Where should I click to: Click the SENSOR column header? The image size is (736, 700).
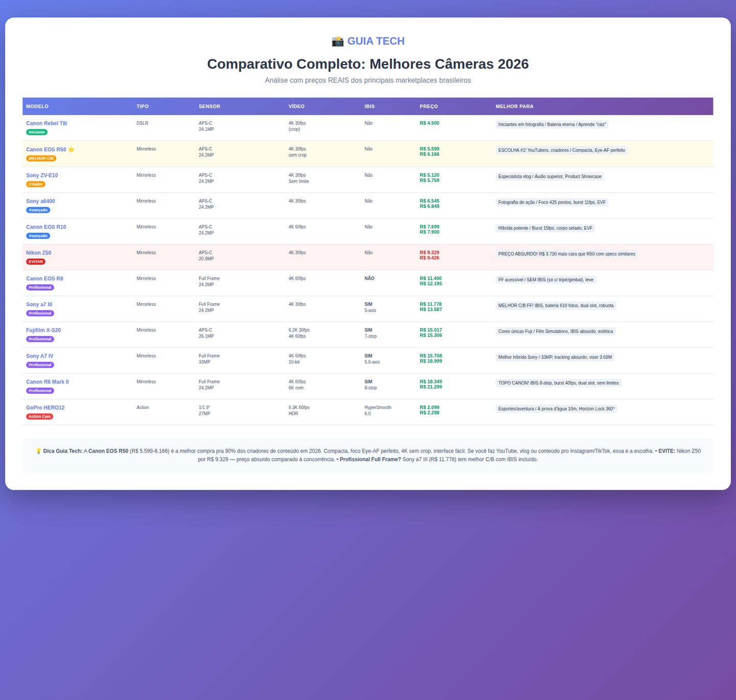coord(210,106)
